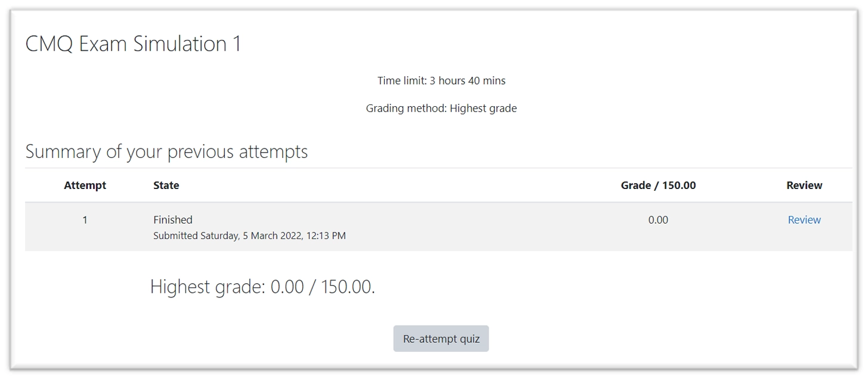
Task: Click the Grade / 150.00 column header
Action: tap(658, 185)
